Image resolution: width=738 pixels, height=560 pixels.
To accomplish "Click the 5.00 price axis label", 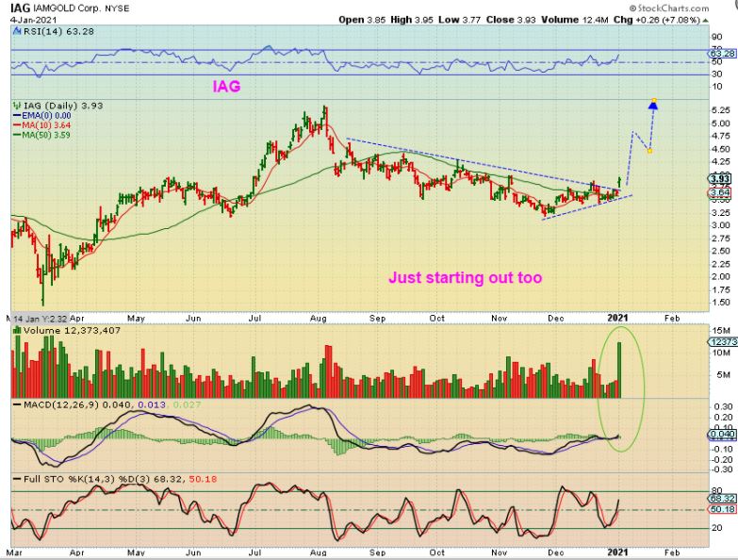I will [721, 124].
